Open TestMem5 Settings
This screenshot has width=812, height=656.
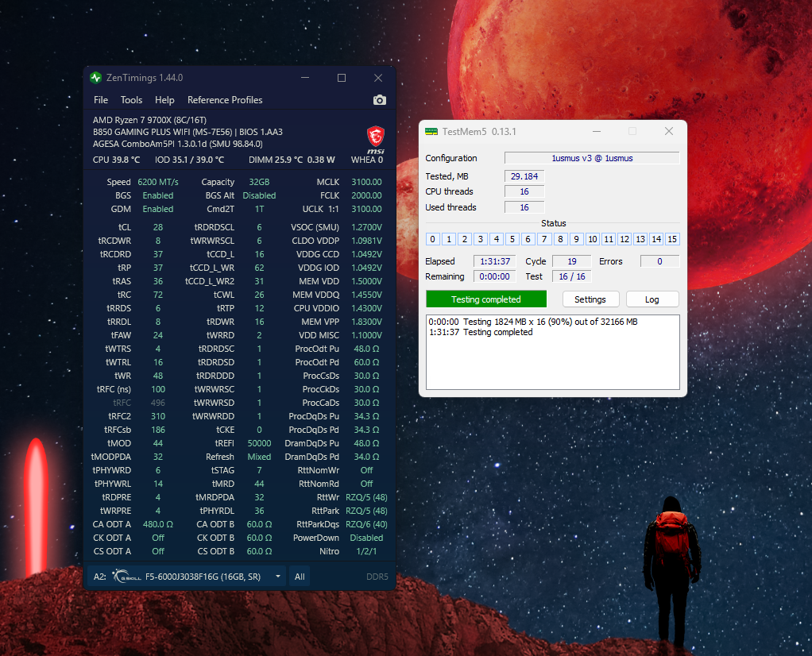pyautogui.click(x=590, y=299)
